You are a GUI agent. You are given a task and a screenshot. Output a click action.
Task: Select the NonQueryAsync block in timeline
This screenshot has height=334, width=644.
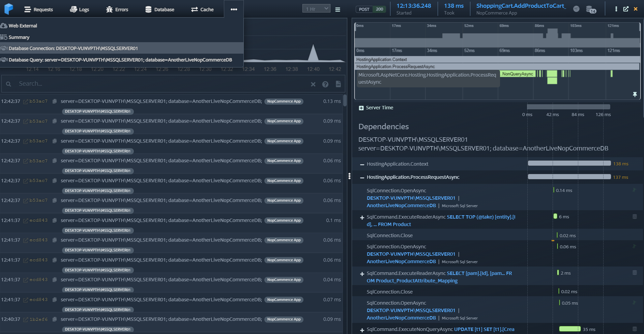click(517, 74)
